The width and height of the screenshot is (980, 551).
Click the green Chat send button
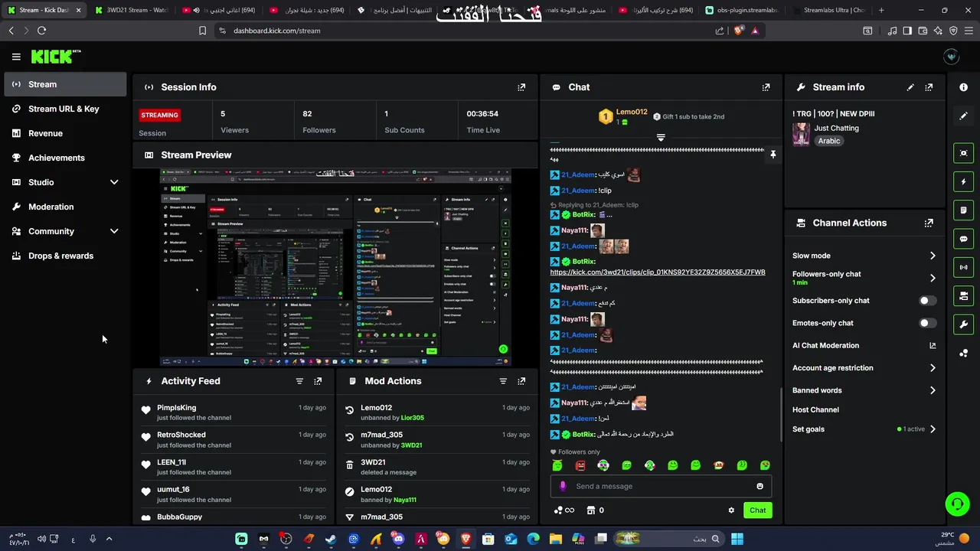[757, 510]
